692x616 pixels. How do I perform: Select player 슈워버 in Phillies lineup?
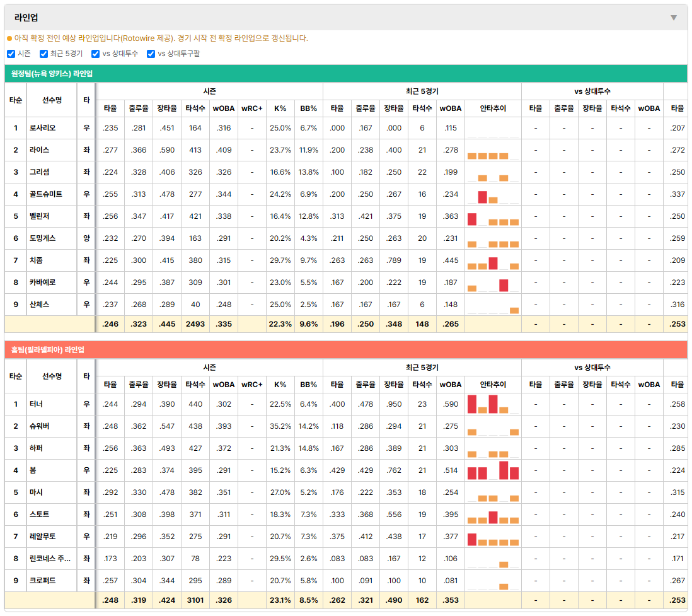tap(39, 426)
